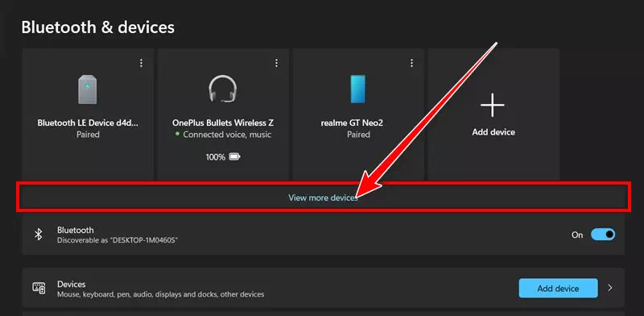Screen dimensions: 644x316
Task: Click Connected voice, music status text
Action: click(x=227, y=135)
